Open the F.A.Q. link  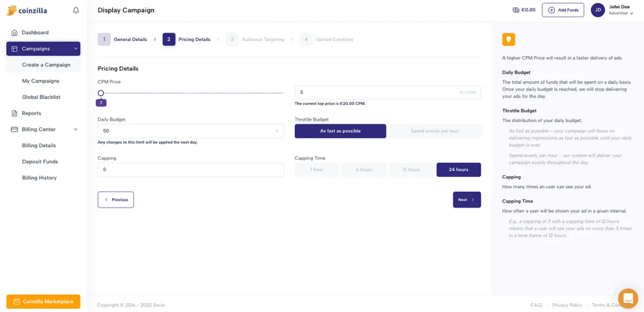tap(536, 305)
